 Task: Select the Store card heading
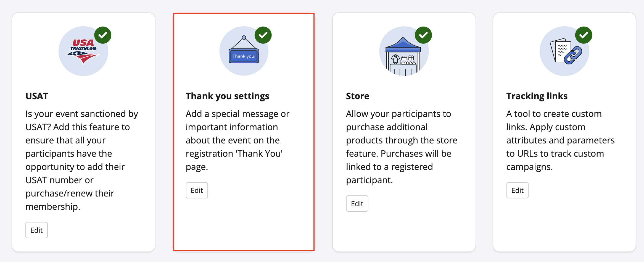click(x=358, y=96)
